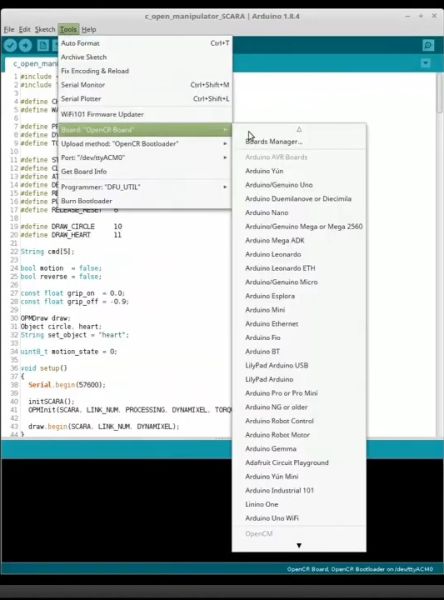This screenshot has height=600, width=444.
Task: Expand Programmer "DFU_UTIL" submenu
Action: point(145,187)
